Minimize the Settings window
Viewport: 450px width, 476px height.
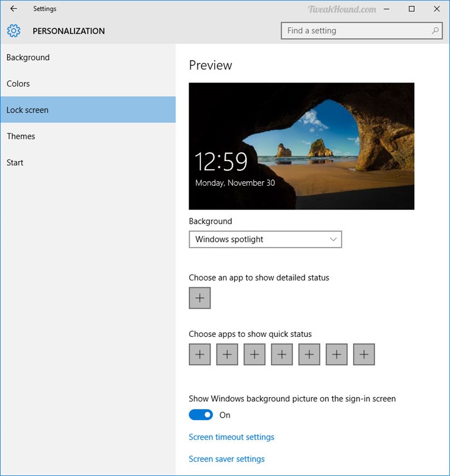point(387,9)
